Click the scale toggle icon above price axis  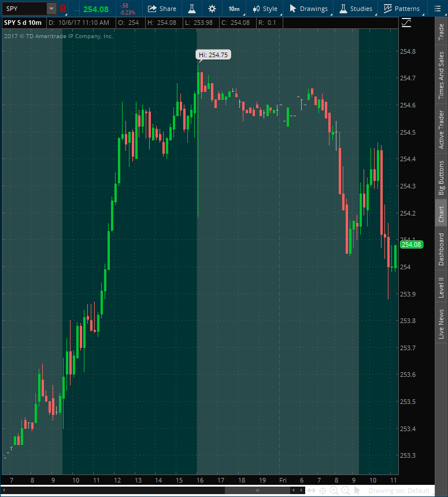[406, 23]
